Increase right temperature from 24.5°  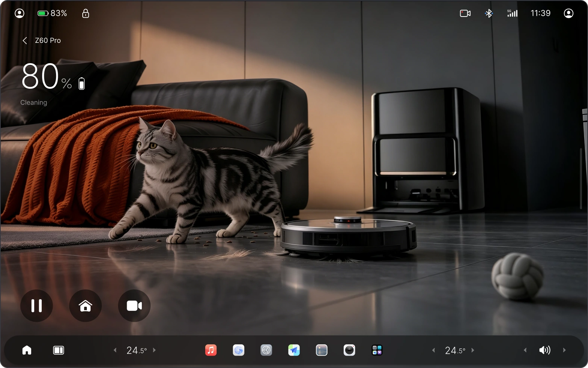click(473, 350)
